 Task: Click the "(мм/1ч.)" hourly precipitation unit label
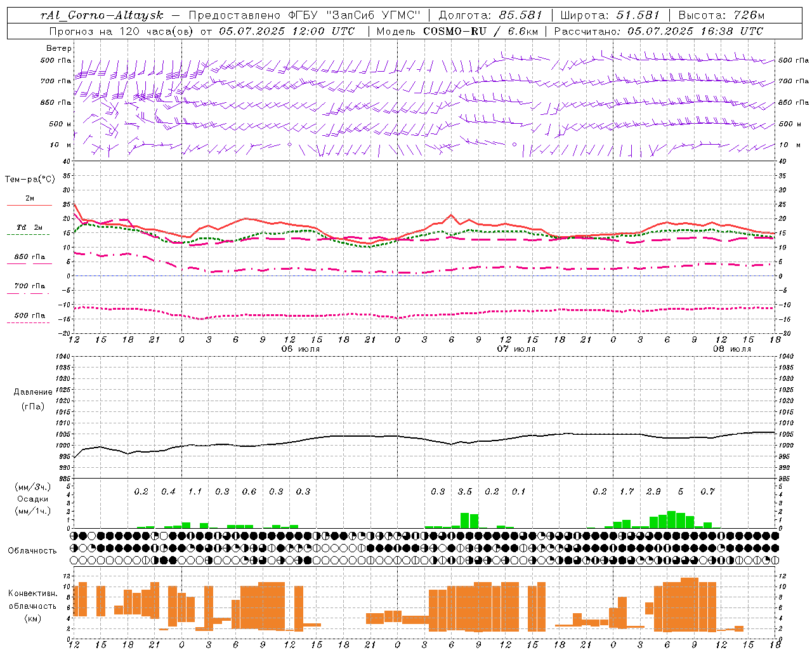point(33,511)
